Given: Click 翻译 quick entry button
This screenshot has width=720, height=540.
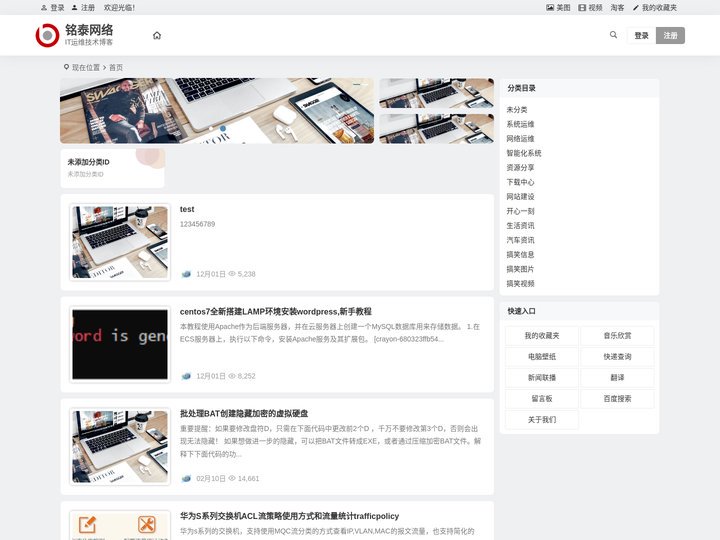Looking at the screenshot, I should pos(617,377).
